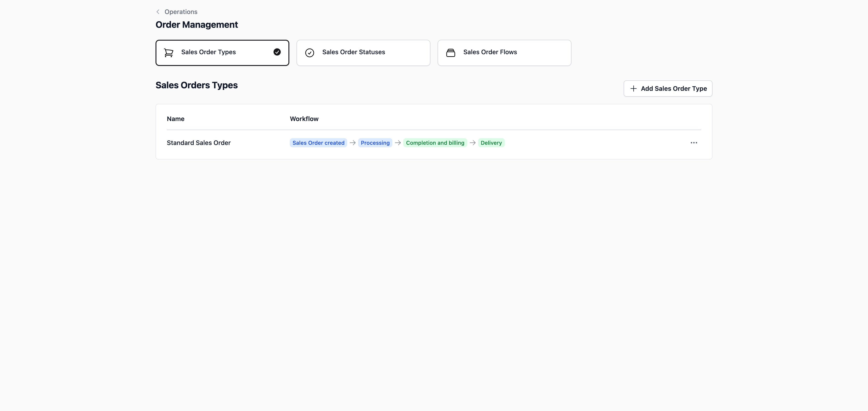This screenshot has width=868, height=411.
Task: Click selected checkmark on Sales Order Types
Action: click(x=277, y=52)
